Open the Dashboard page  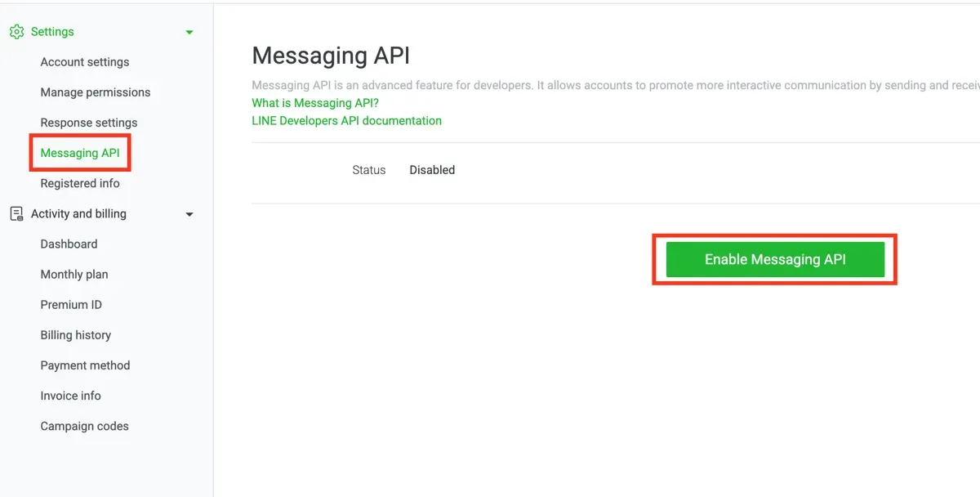coord(69,244)
